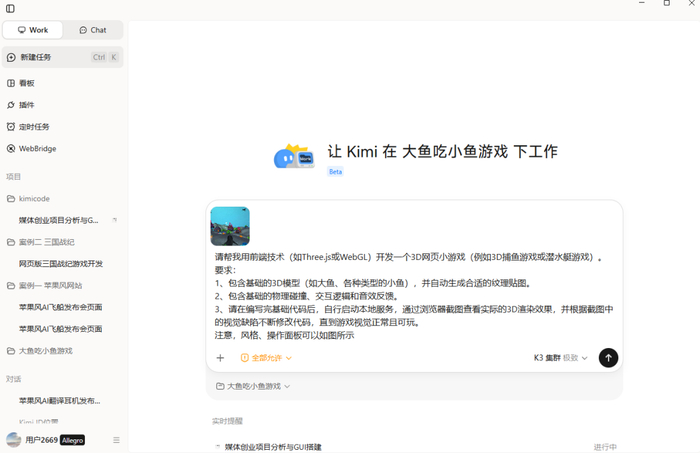The width and height of the screenshot is (700, 453).
Task: Click the 定时任务 alarm clock icon
Action: coord(11,127)
